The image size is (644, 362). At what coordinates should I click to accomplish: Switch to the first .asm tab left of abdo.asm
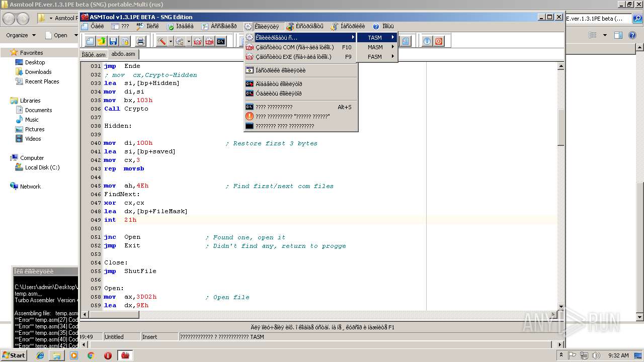click(x=94, y=54)
